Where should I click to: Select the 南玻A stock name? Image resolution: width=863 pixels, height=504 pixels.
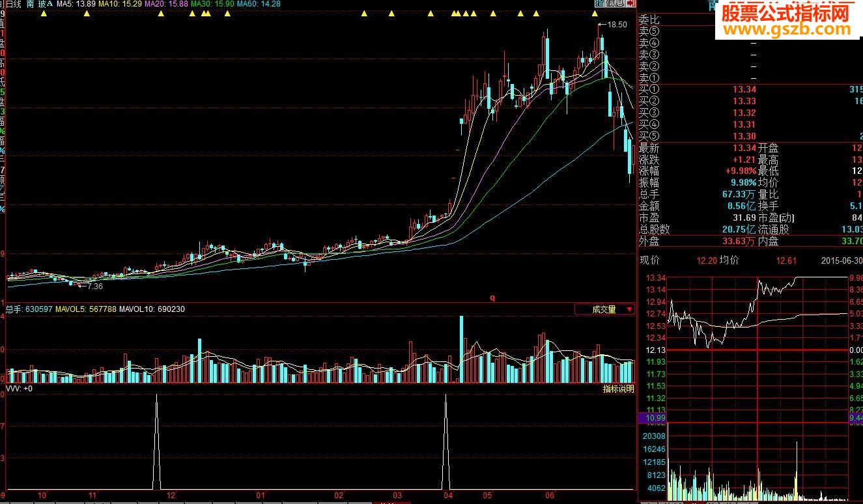click(40, 4)
